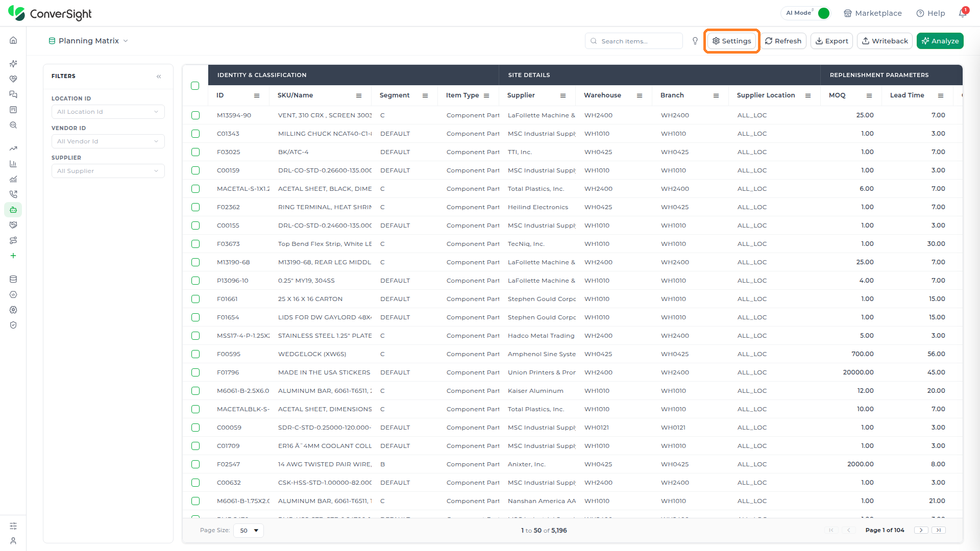Click the notification bell icon
The width and height of the screenshot is (980, 551).
click(963, 13)
